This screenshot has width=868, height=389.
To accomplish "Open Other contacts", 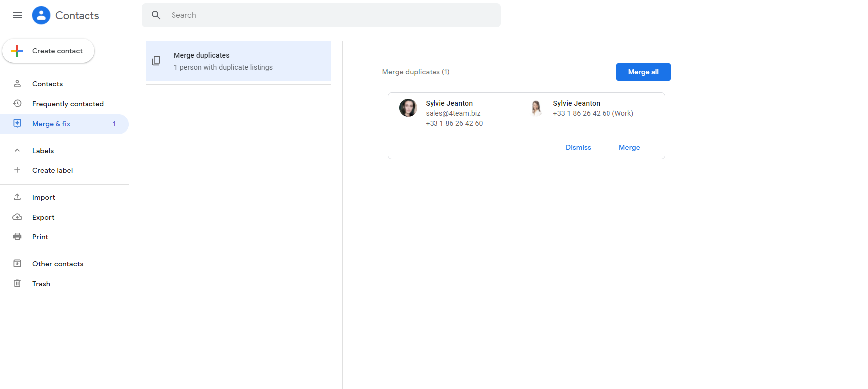I will 64,264.
